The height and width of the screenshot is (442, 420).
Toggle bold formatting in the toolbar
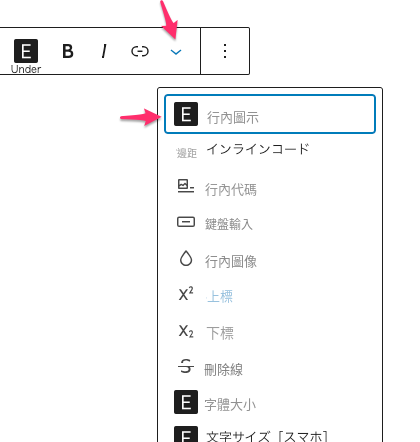click(68, 51)
